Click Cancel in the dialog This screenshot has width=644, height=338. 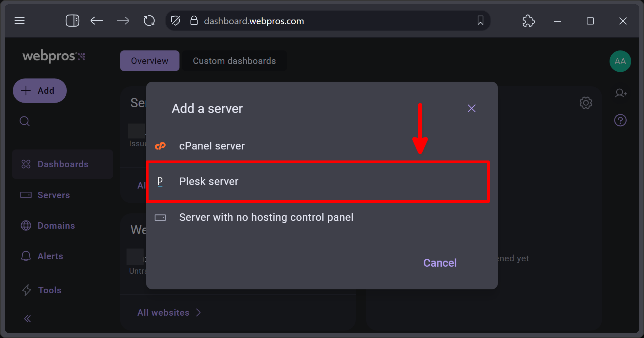click(440, 263)
